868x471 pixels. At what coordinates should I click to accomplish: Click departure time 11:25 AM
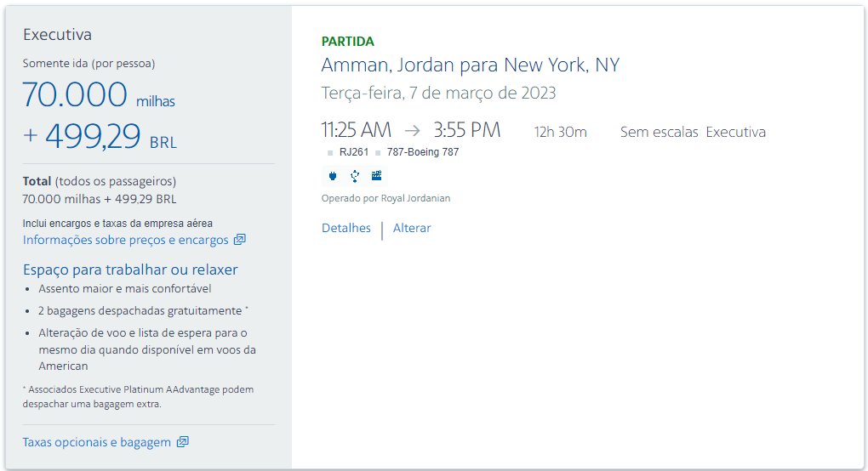tap(357, 130)
